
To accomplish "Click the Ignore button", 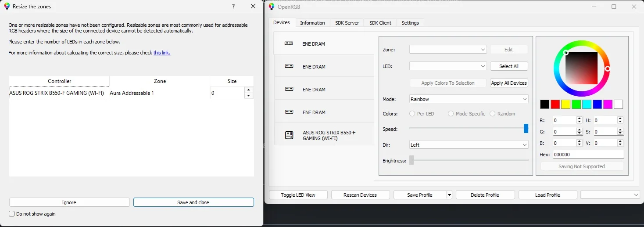I will tap(69, 202).
